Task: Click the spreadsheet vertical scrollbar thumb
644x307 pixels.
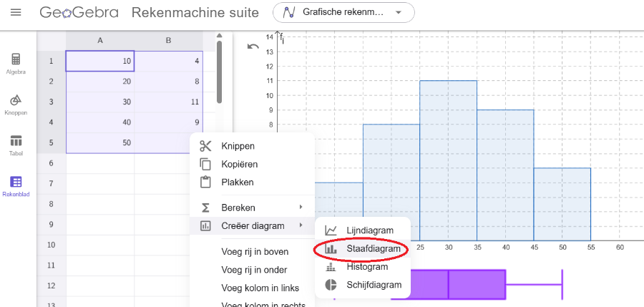Action: point(220,72)
